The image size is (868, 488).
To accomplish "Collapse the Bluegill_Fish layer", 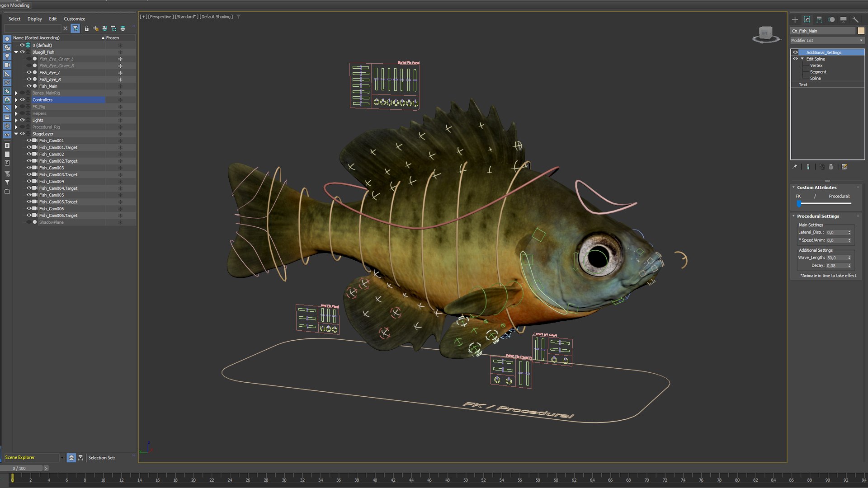I will click(x=16, y=52).
